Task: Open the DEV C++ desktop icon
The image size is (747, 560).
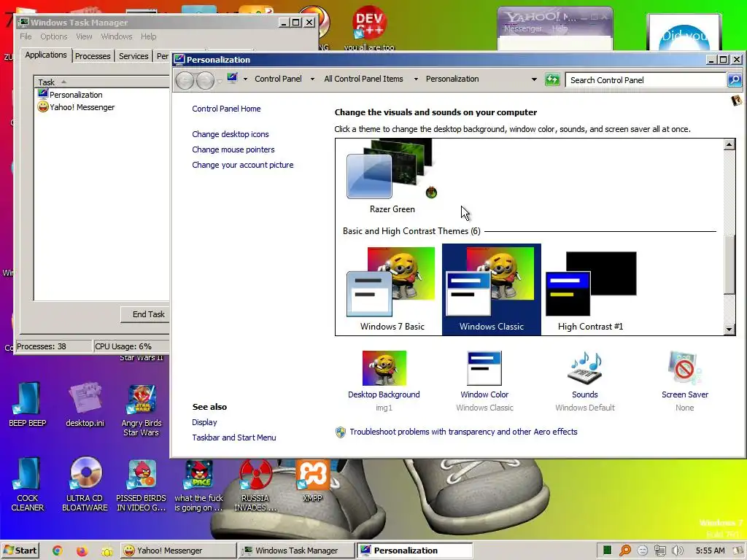Action: coord(369,28)
